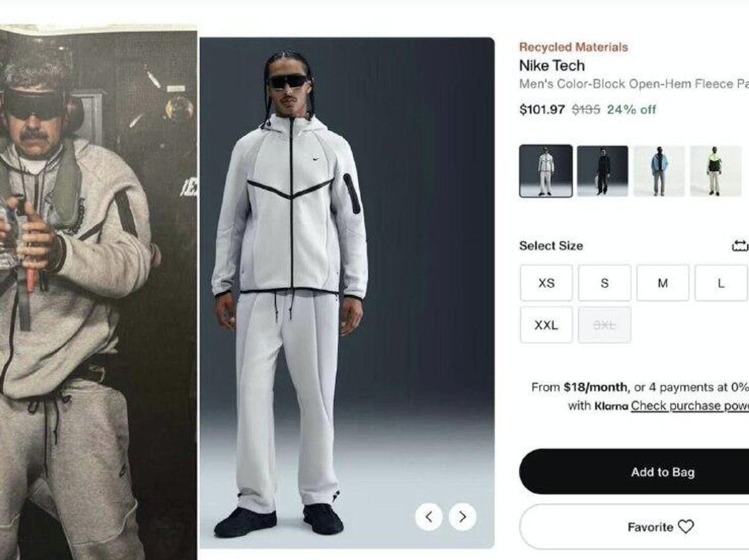Choose the black tracksuit color thumbnail
This screenshot has height=560, width=749.
coord(602,171)
